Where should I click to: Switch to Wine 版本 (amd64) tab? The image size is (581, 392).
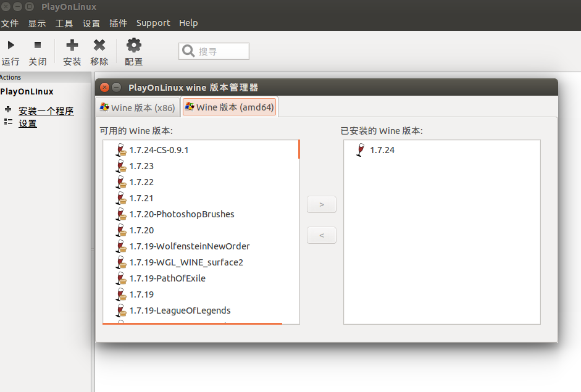pyautogui.click(x=229, y=107)
